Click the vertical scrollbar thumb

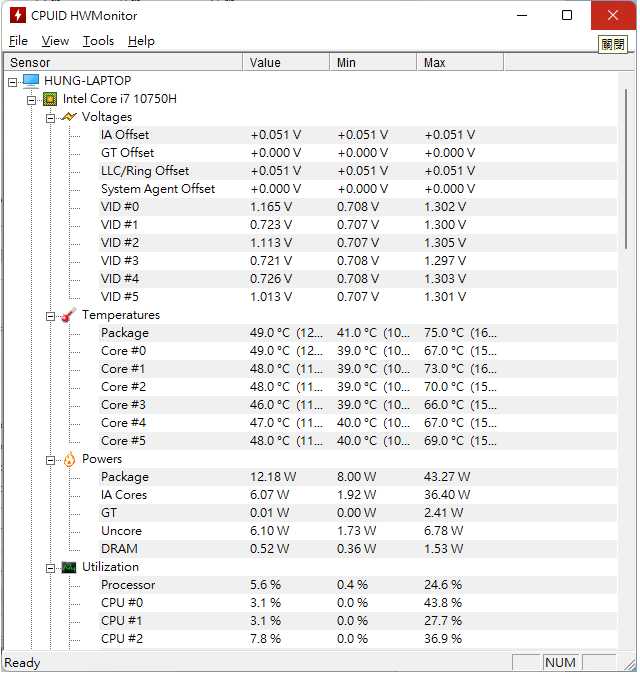point(626,169)
